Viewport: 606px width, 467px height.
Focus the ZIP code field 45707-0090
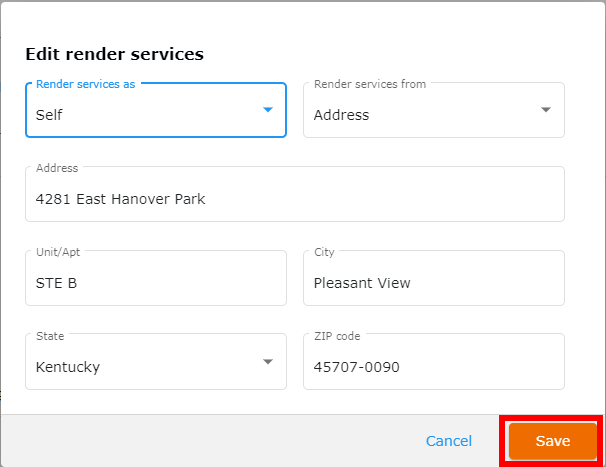pyautogui.click(x=434, y=362)
